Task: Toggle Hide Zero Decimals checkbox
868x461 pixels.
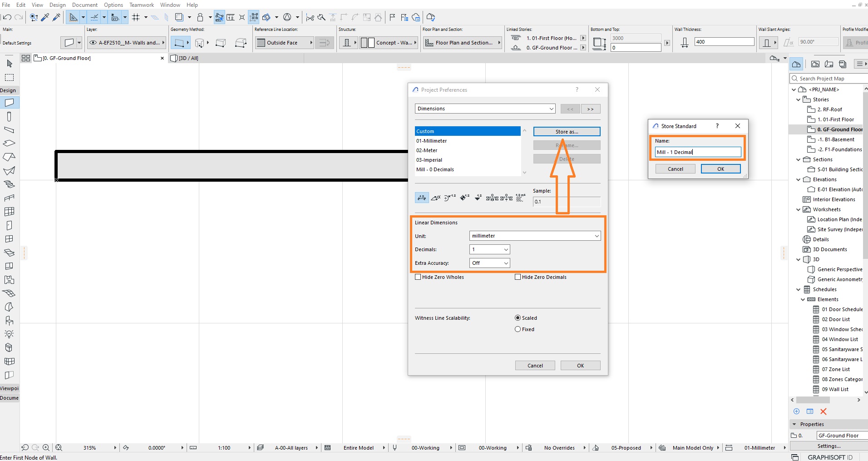Action: pos(518,277)
